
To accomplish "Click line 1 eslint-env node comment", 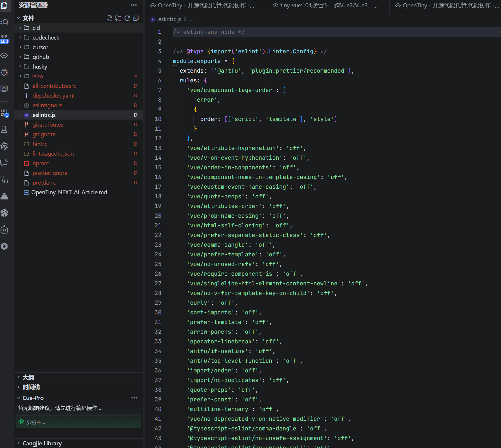I will pos(209,32).
